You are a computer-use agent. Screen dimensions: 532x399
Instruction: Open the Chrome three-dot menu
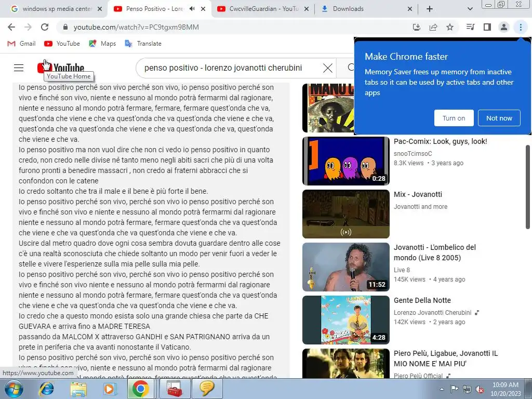click(521, 27)
